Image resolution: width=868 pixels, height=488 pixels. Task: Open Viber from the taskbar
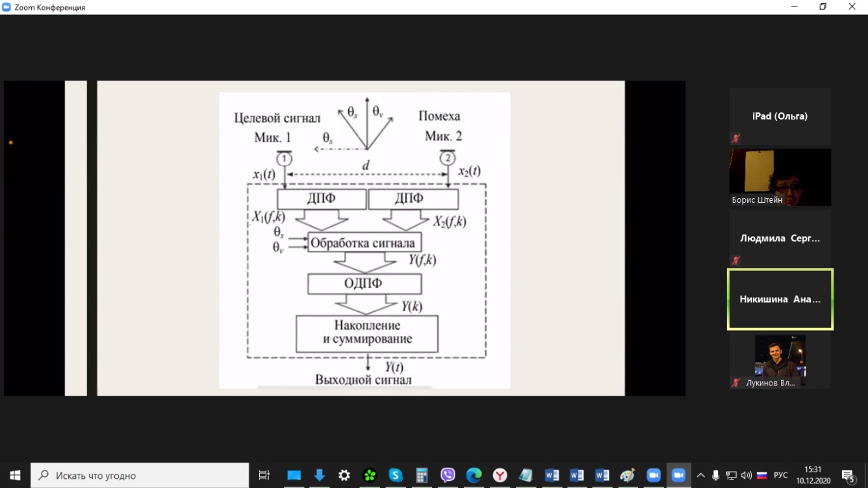(448, 475)
